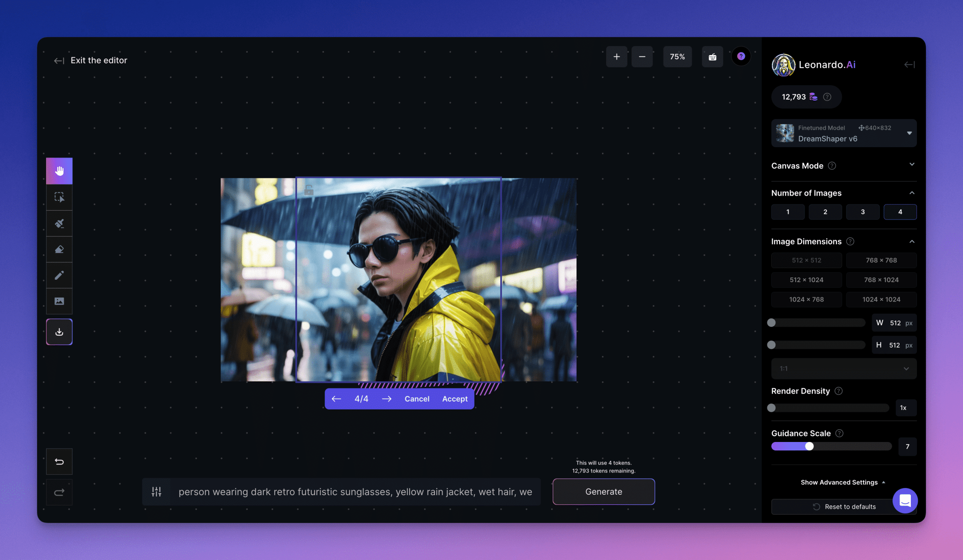Open the DreamShaper v6 model dropdown

[x=844, y=133]
